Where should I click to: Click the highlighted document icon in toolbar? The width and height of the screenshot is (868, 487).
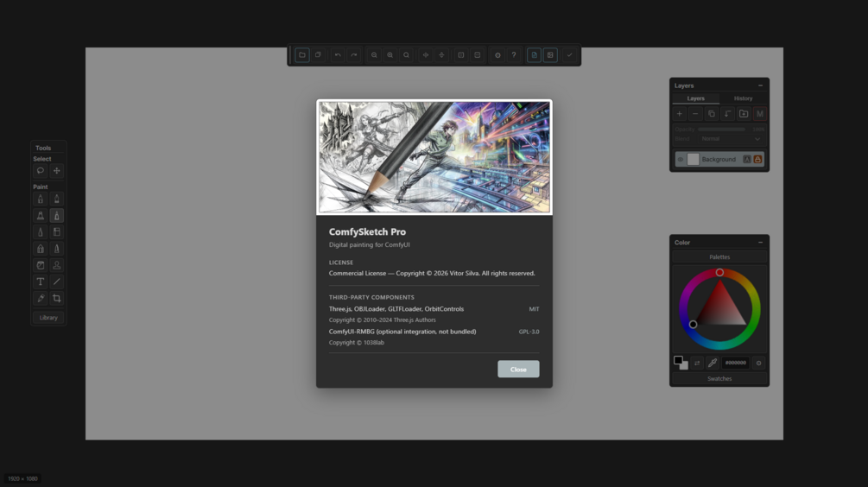tap(535, 54)
